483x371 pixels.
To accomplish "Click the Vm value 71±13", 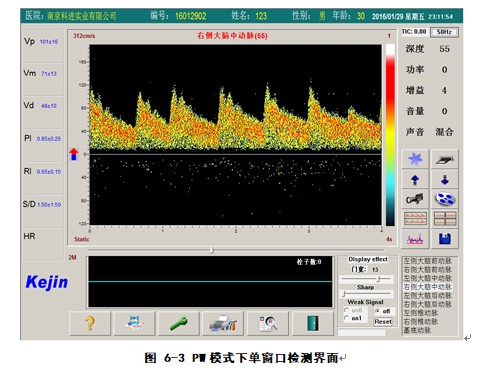I will (x=49, y=74).
